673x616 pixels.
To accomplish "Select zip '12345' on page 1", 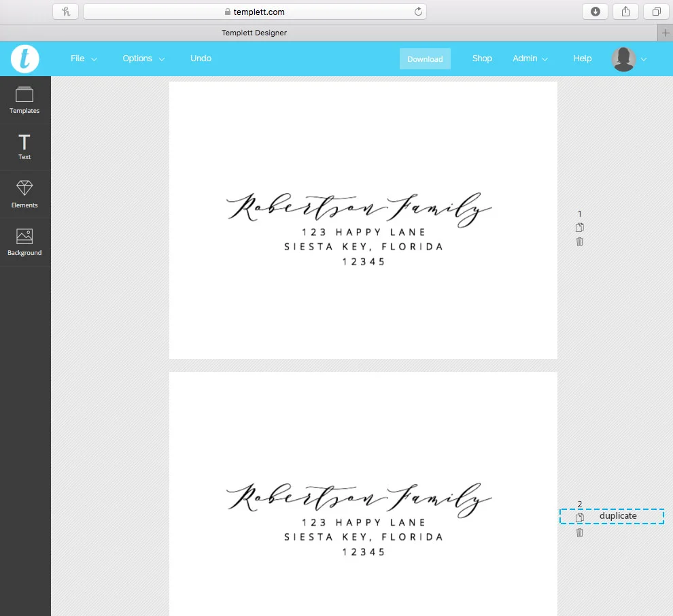I will tap(364, 262).
